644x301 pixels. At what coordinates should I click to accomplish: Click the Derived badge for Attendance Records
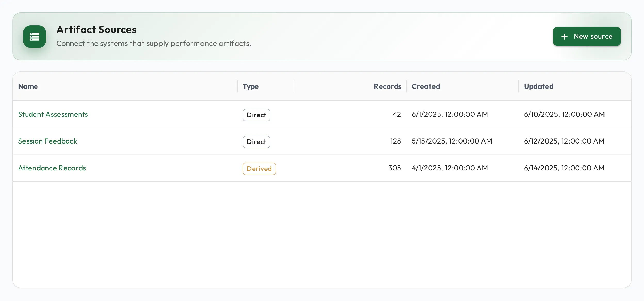(x=259, y=169)
